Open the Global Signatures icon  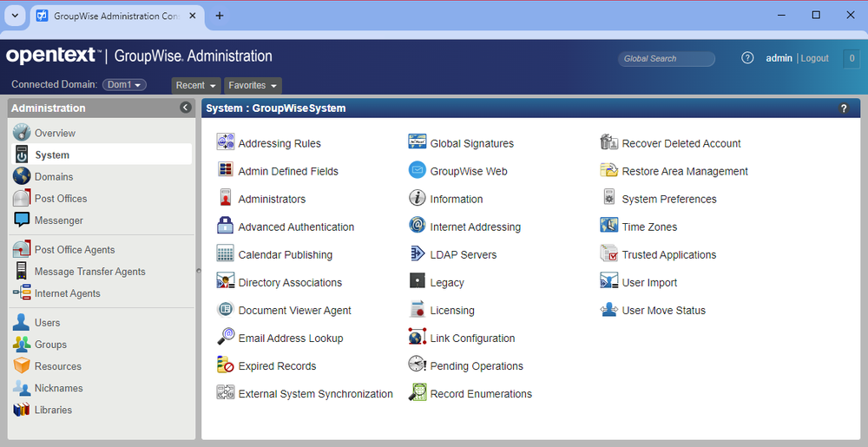pyautogui.click(x=418, y=142)
